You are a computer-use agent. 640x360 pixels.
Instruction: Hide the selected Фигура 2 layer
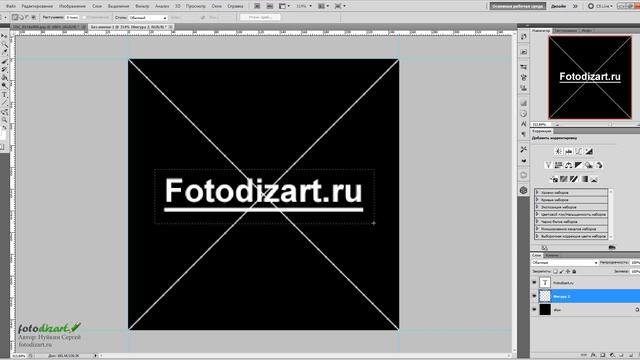point(534,296)
